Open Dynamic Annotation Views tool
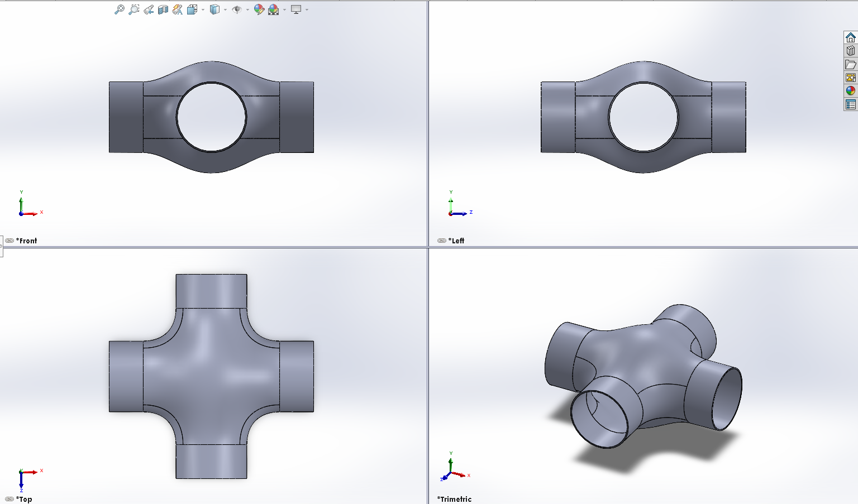 click(x=177, y=9)
